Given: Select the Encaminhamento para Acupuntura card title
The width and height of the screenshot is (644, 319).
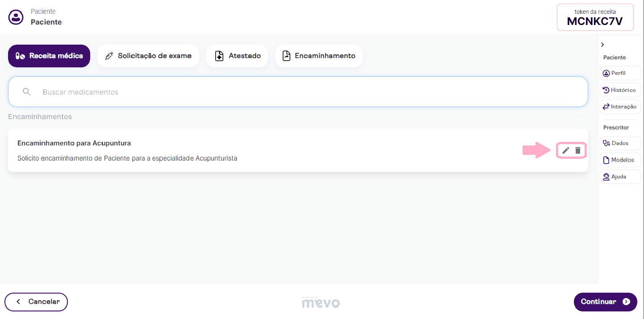Looking at the screenshot, I should pyautogui.click(x=74, y=143).
